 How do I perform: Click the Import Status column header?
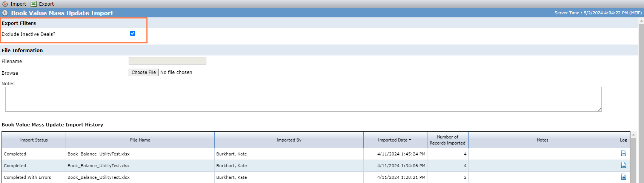point(34,140)
